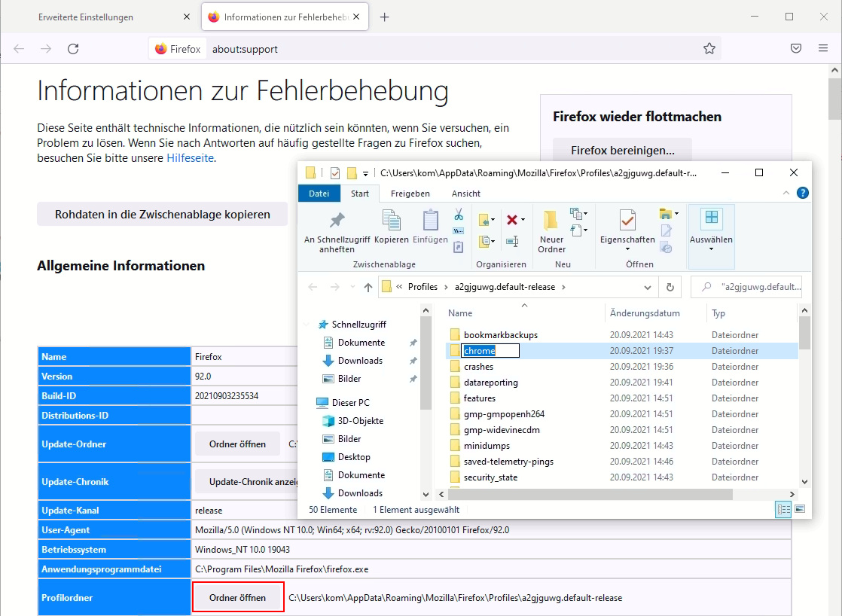Click the scissors cut icon
The image size is (842, 616).
(x=458, y=215)
